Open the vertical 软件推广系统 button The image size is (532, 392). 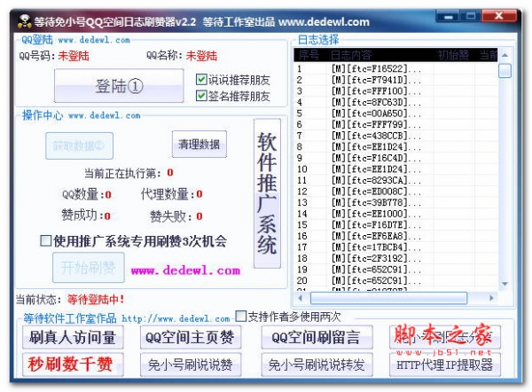tap(267, 193)
